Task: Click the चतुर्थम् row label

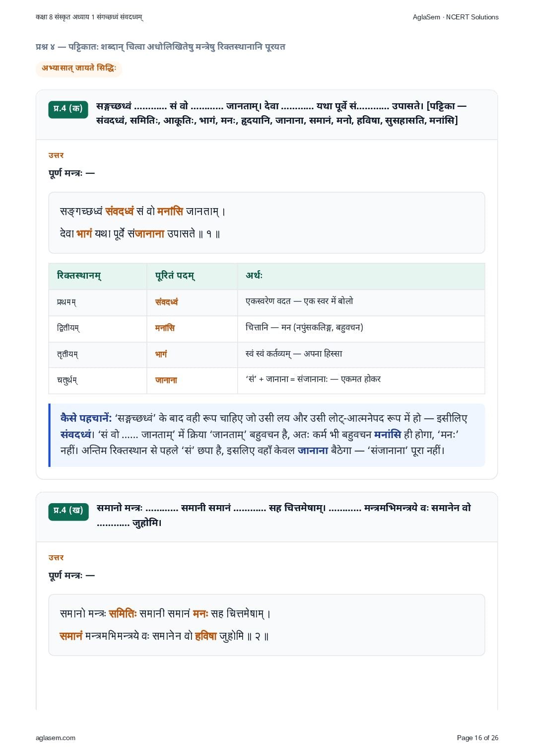Action: tap(67, 380)
